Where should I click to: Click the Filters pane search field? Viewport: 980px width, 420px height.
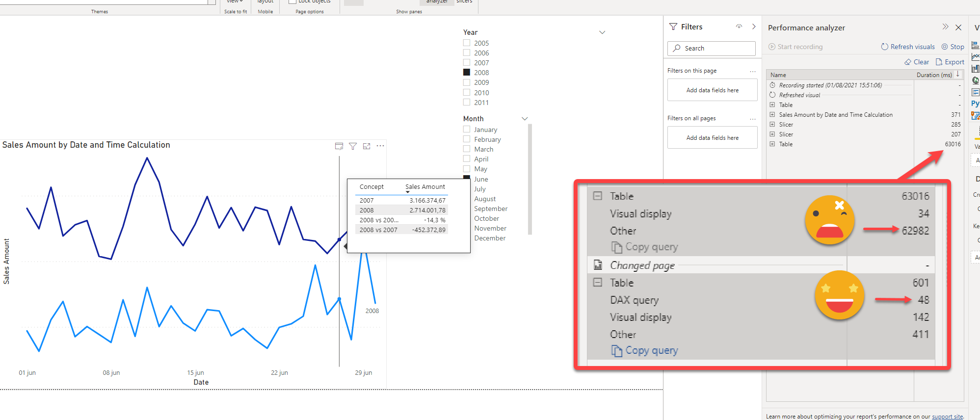[x=712, y=48]
